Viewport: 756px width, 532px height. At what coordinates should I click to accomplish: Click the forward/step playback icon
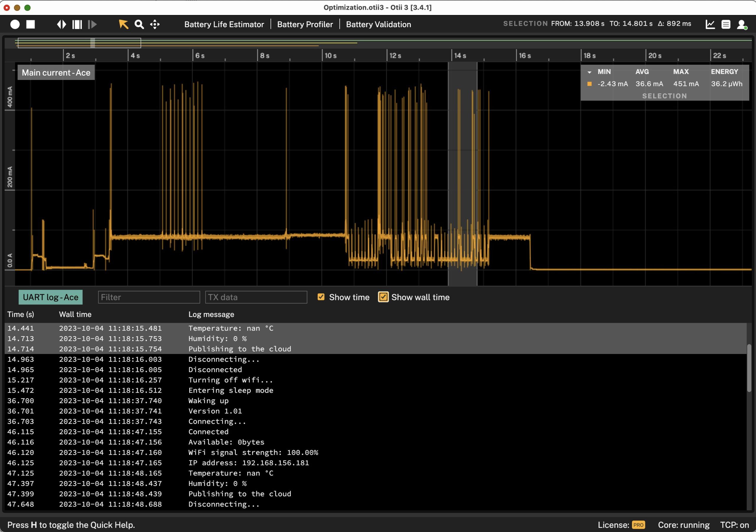93,24
